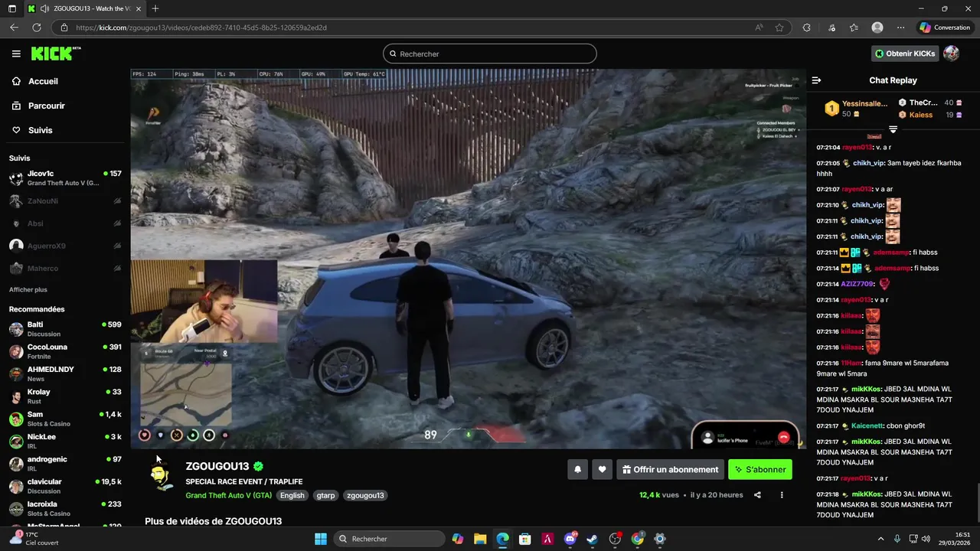Open the ZGOUGOU13 channel name link

217,466
